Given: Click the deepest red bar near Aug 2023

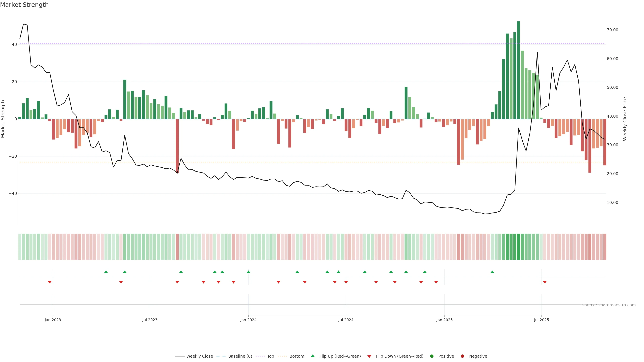Looking at the screenshot, I should pyautogui.click(x=177, y=146).
